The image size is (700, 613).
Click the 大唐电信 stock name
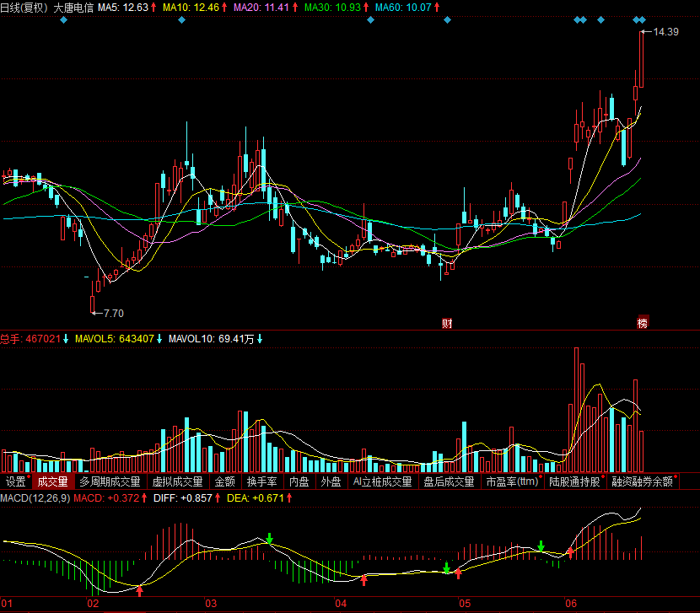pyautogui.click(x=73, y=7)
